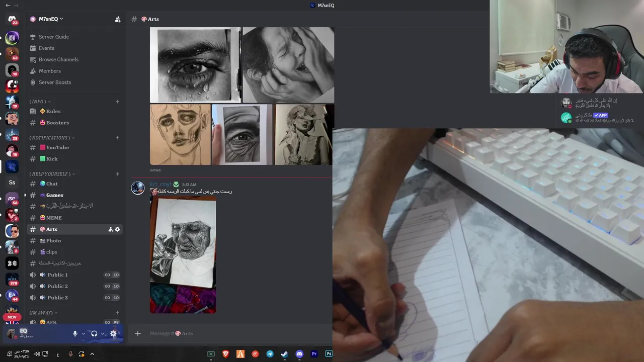
Task: Open Premiere Pro from taskbar
Action: click(314, 354)
